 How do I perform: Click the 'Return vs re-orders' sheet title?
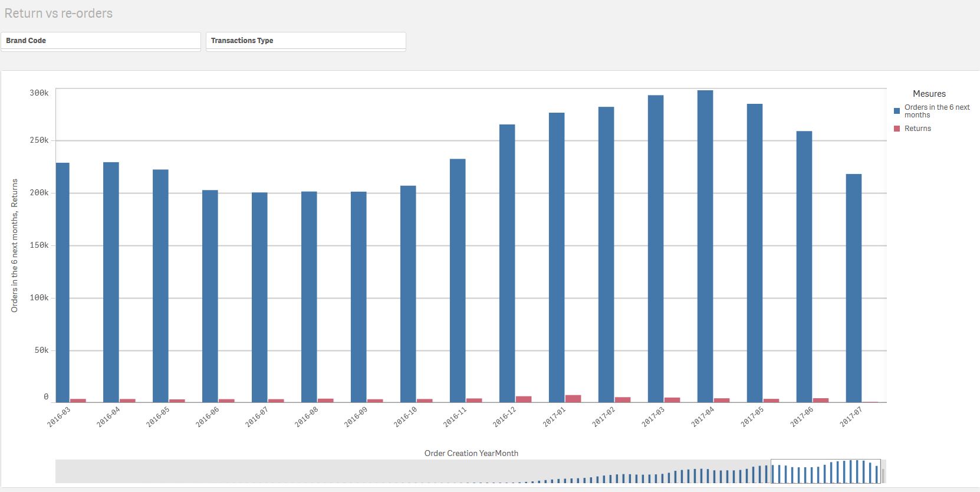pos(58,13)
